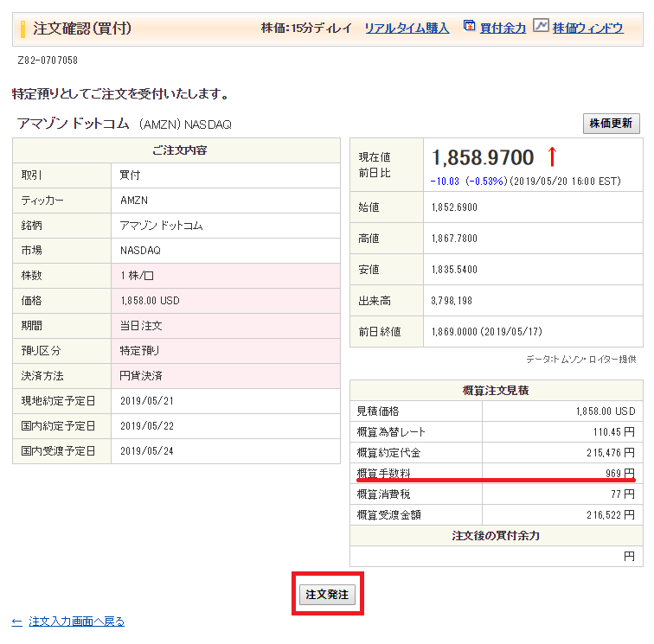Screen dimensions: 654x644
Task: Click the yen icon beside 買付余力
Action: tap(469, 26)
